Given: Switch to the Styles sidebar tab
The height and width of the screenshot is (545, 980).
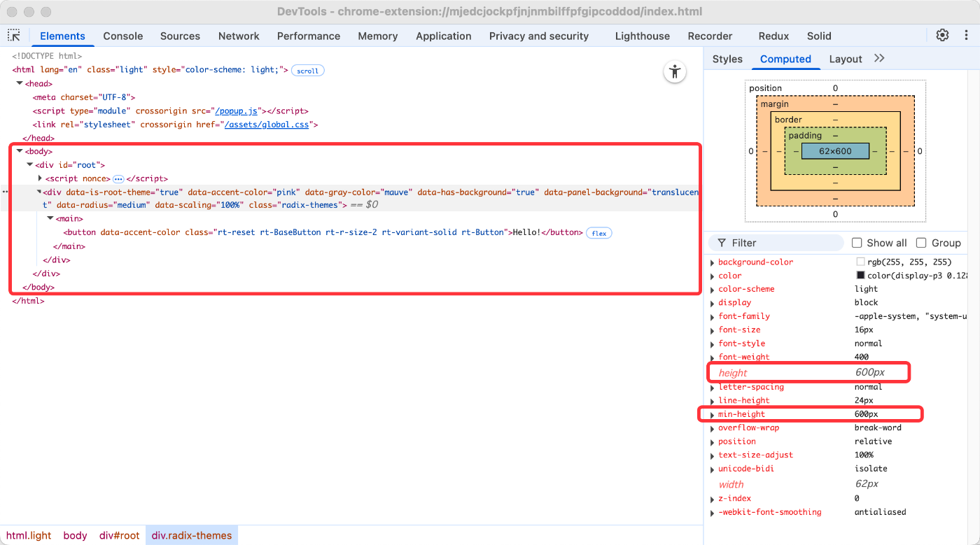Looking at the screenshot, I should point(727,59).
